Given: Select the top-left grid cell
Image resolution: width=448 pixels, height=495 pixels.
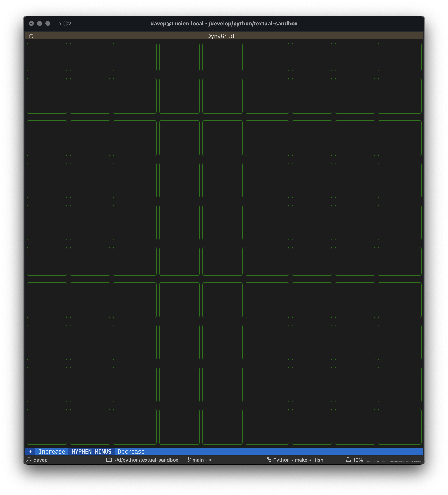Looking at the screenshot, I should point(47,57).
